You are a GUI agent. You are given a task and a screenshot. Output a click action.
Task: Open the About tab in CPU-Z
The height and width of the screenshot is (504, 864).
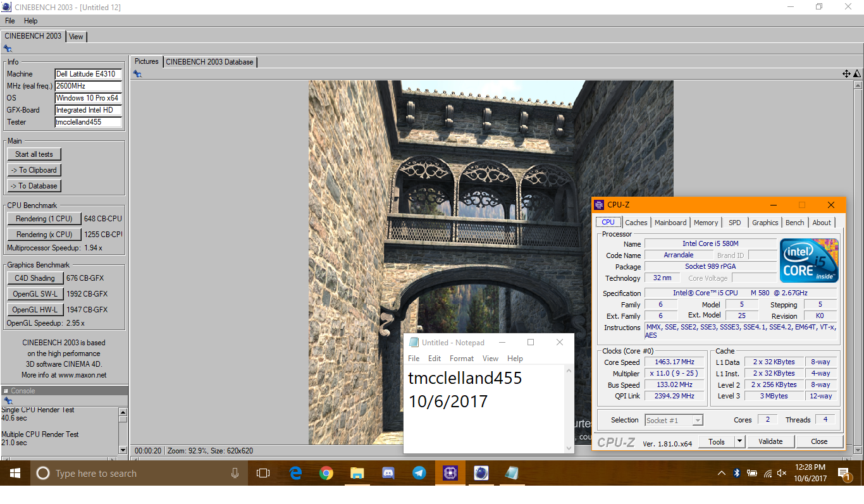tap(822, 223)
